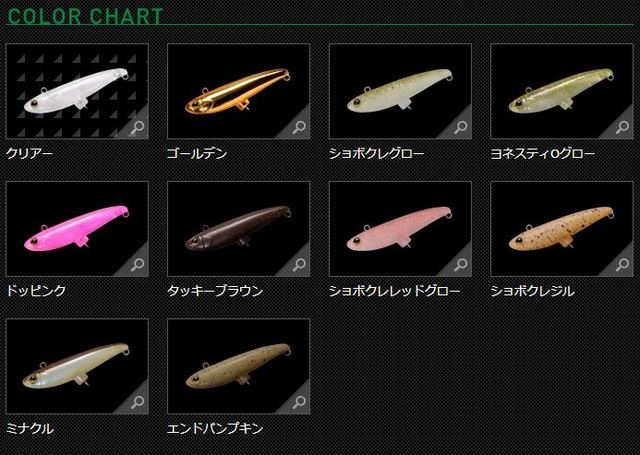Click magnifier icon on ショボクレジル lure

tap(622, 264)
